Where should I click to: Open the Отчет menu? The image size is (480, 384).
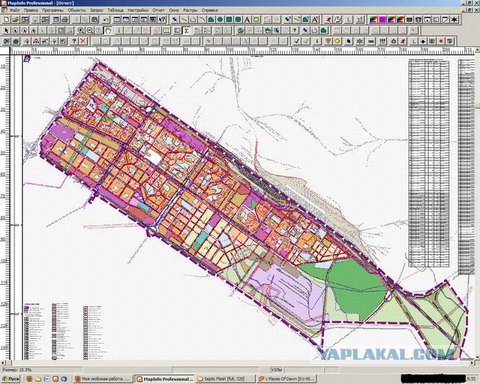(x=158, y=10)
